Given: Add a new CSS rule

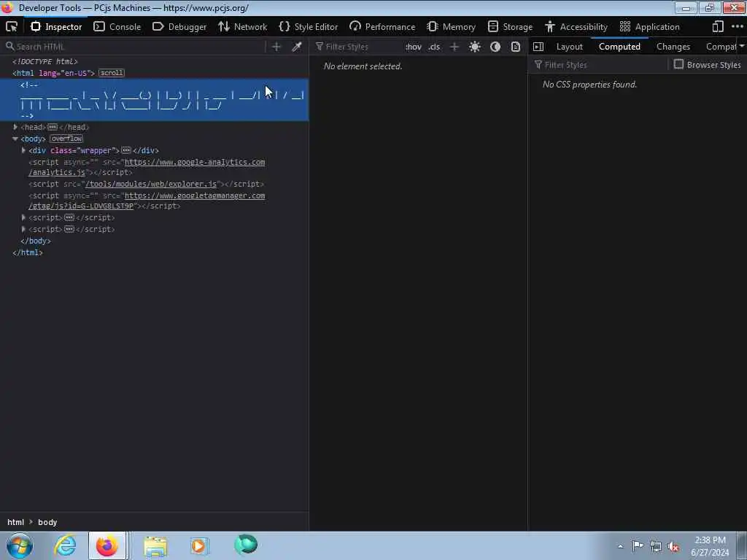Looking at the screenshot, I should point(454,47).
